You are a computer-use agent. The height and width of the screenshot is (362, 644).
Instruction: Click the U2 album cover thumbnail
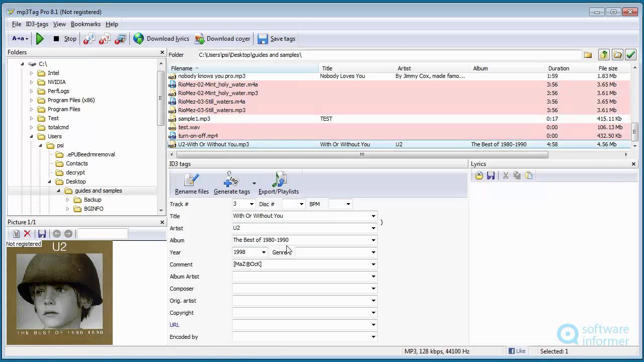[59, 293]
